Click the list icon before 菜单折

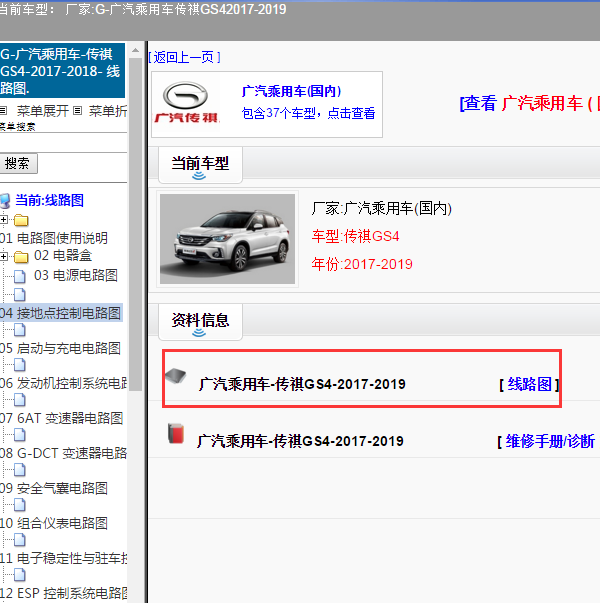tap(77, 111)
